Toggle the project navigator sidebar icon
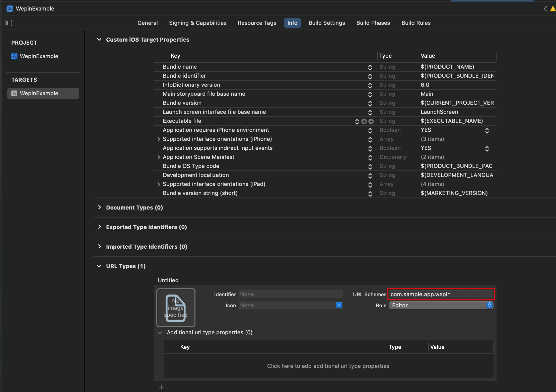 [x=9, y=23]
